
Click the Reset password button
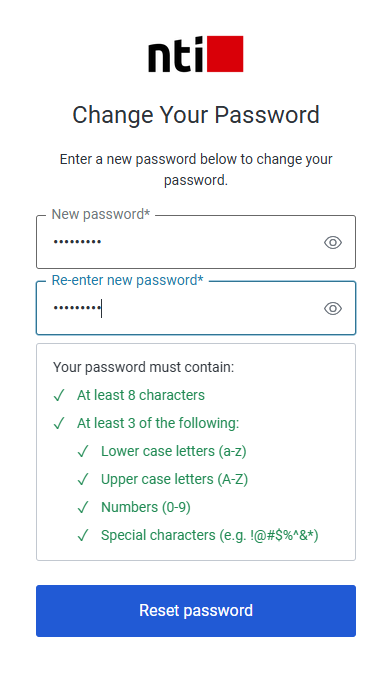(196, 611)
